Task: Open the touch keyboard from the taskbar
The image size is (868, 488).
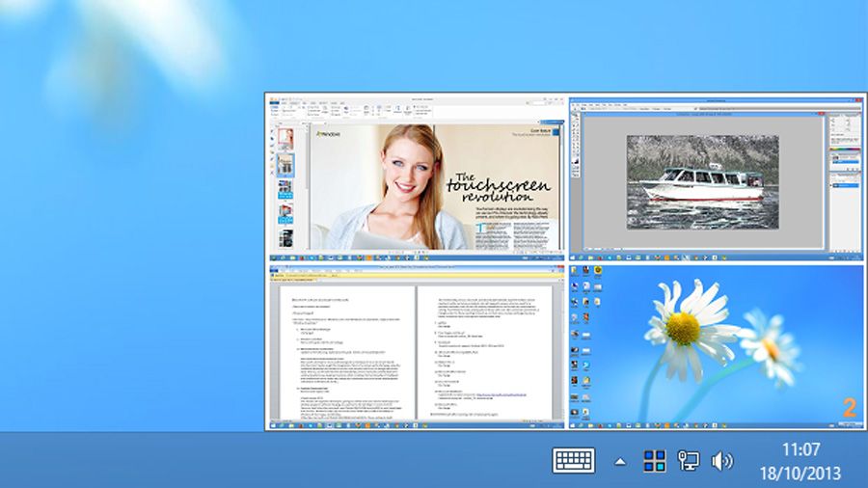Action: [574, 460]
